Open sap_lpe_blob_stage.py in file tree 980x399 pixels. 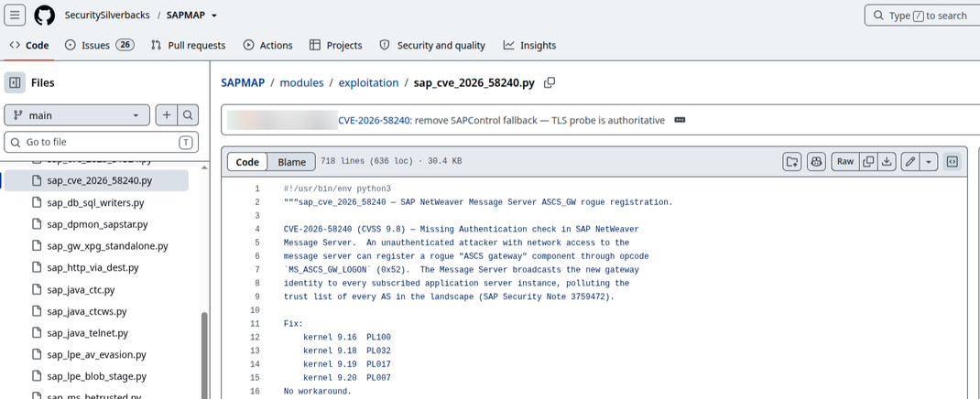point(96,376)
